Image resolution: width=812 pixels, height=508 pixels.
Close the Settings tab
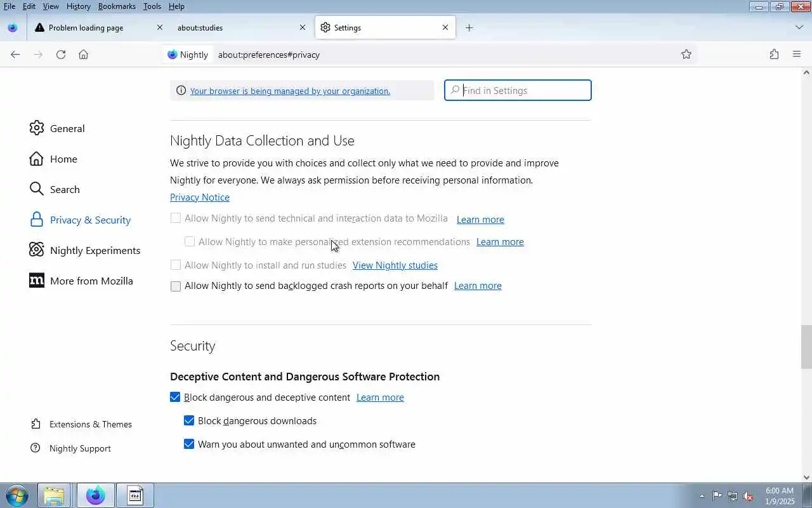click(x=445, y=27)
